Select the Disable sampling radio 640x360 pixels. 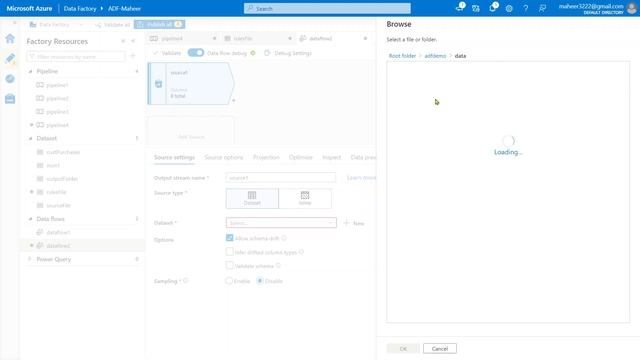(260, 281)
